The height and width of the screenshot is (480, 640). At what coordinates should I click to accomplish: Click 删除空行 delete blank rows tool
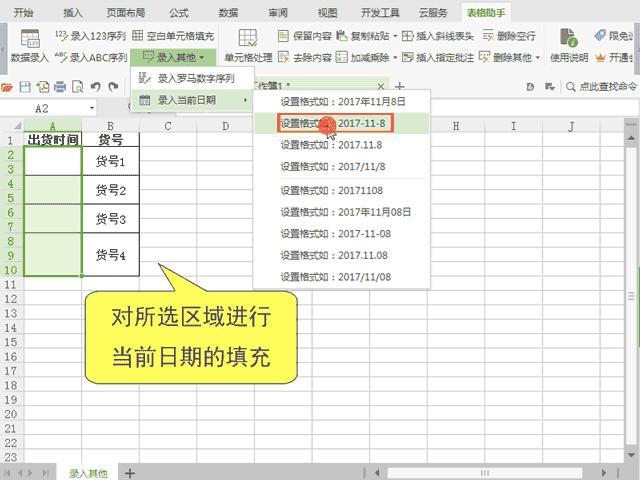pyautogui.click(x=509, y=36)
